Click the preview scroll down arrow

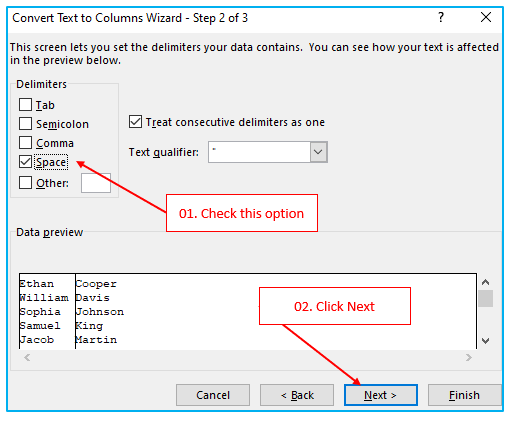point(485,341)
